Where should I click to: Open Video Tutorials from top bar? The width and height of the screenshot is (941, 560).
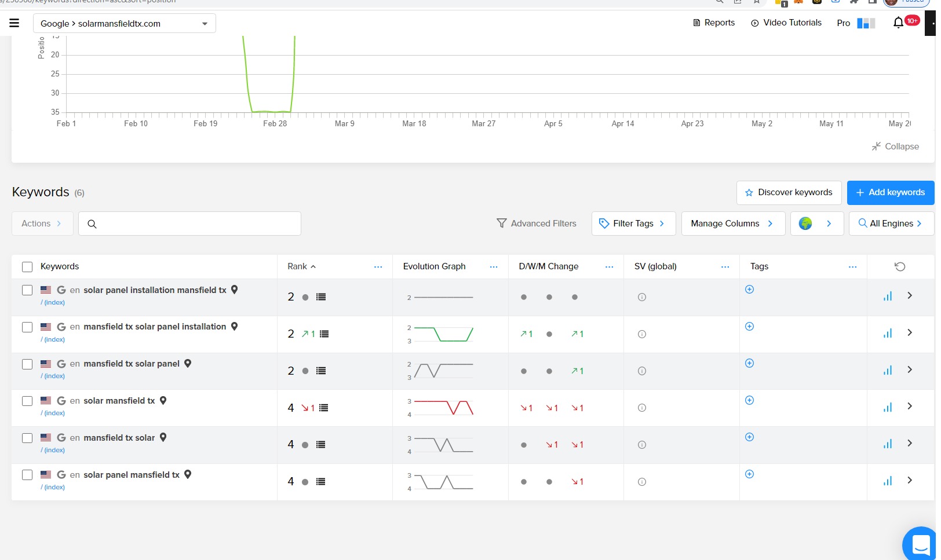(x=786, y=23)
